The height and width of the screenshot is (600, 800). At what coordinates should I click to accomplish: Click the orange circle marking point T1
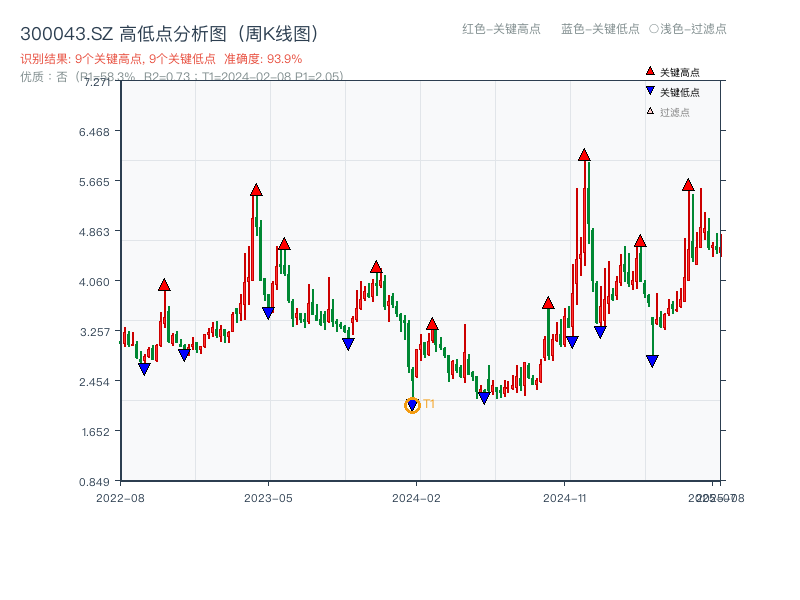click(x=411, y=405)
